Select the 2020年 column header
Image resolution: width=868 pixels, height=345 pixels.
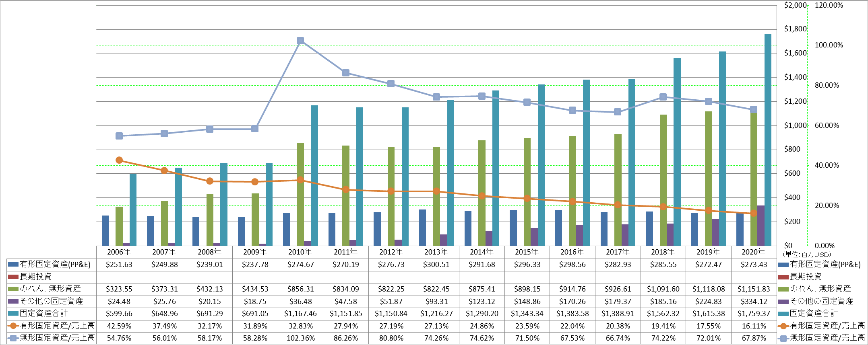point(754,252)
